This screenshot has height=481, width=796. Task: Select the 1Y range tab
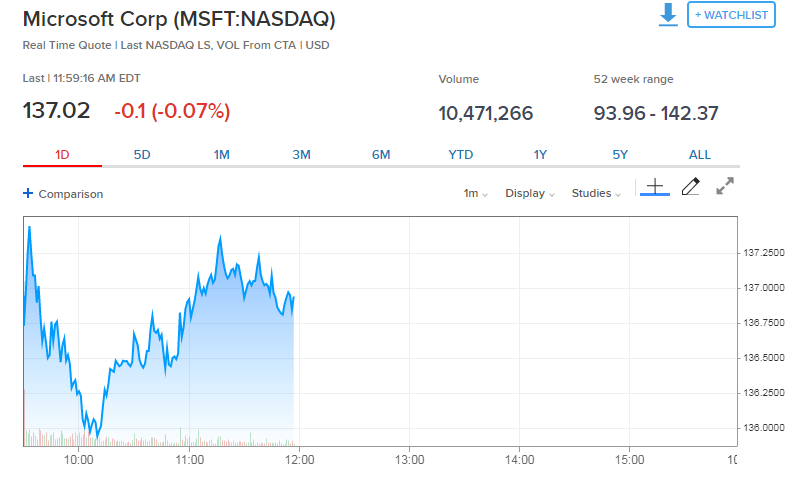click(x=540, y=155)
